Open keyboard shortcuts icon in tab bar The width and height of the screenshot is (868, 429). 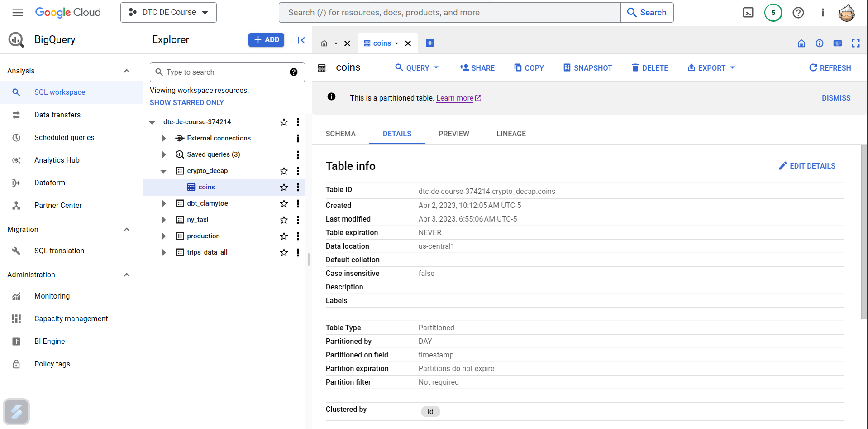[x=838, y=43]
